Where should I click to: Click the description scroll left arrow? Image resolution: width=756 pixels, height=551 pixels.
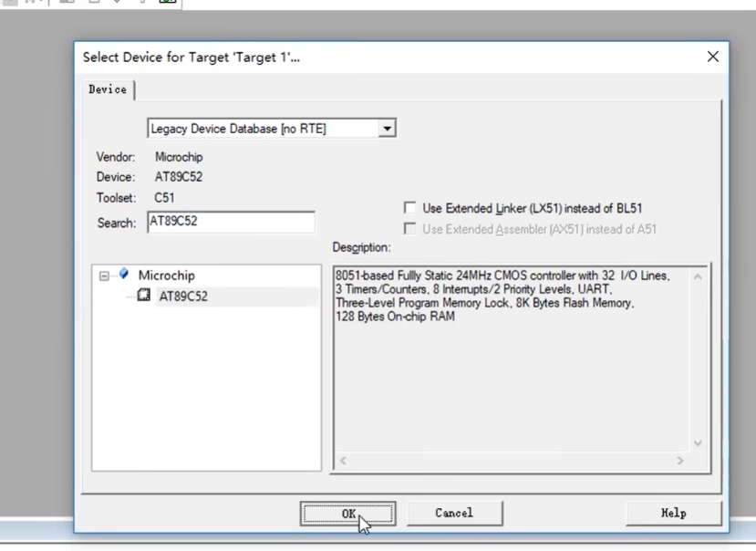coord(343,461)
